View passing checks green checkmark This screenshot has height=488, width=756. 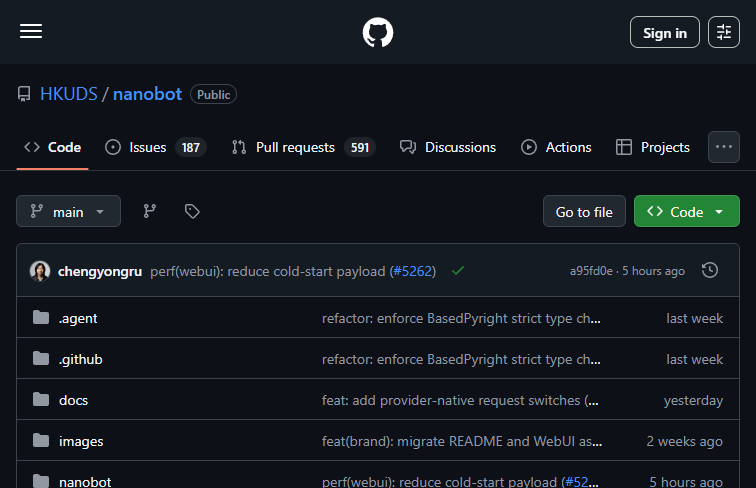(x=458, y=271)
